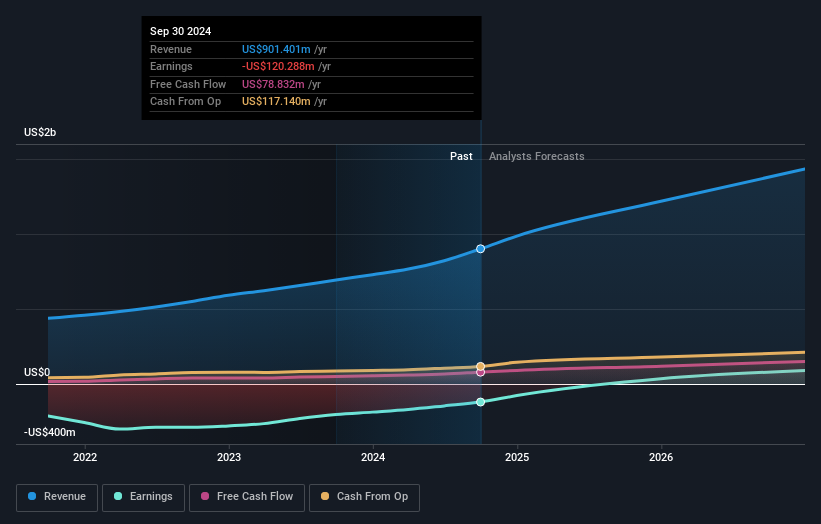Click the teal Earnings data point marker
821x524 pixels.
480,402
